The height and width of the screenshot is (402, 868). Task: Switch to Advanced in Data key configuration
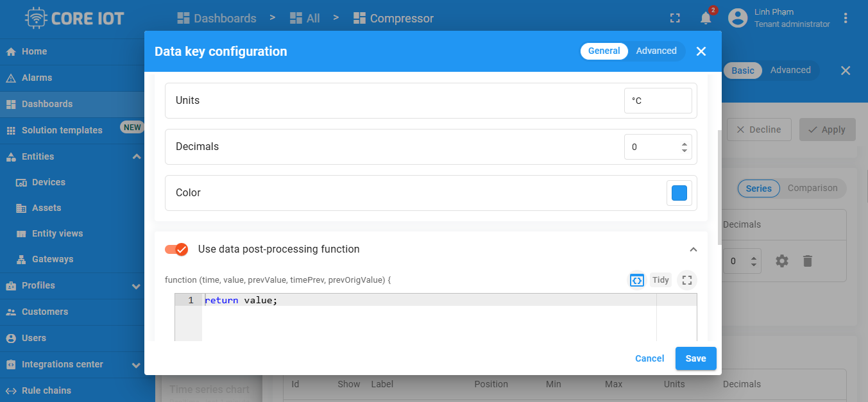pos(656,51)
